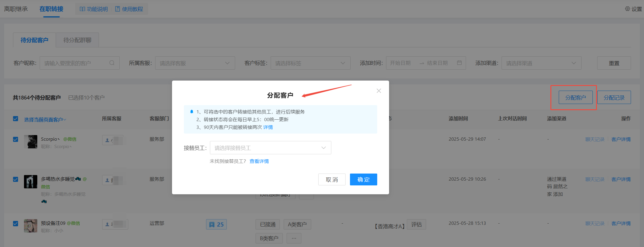Open the 所属客服 dropdown
This screenshot has height=247, width=644.
[195, 63]
